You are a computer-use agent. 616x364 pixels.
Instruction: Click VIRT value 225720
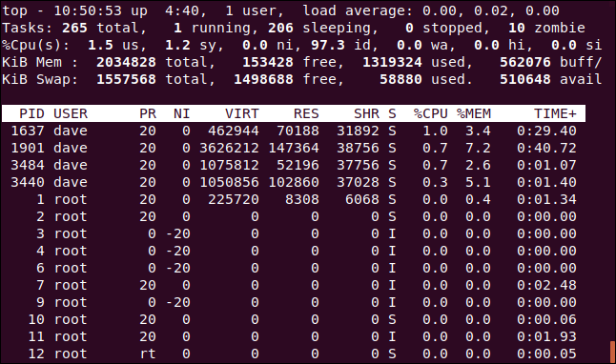click(x=234, y=199)
